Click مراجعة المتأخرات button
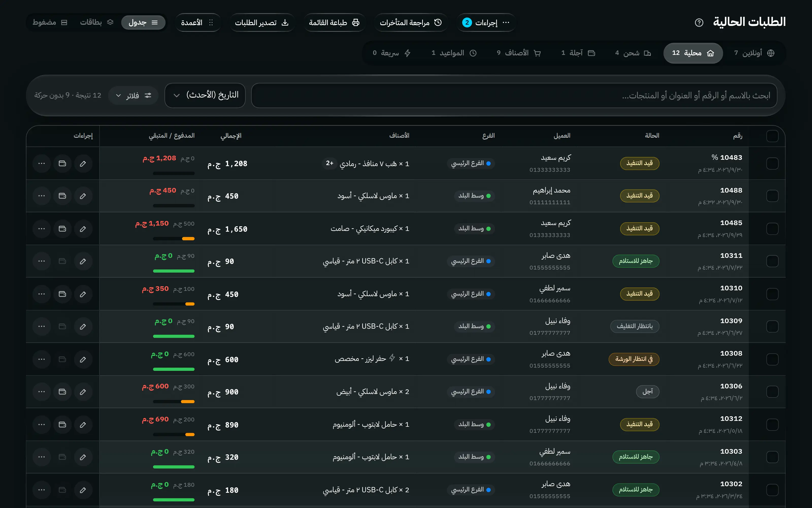The width and height of the screenshot is (812, 508). tap(411, 23)
